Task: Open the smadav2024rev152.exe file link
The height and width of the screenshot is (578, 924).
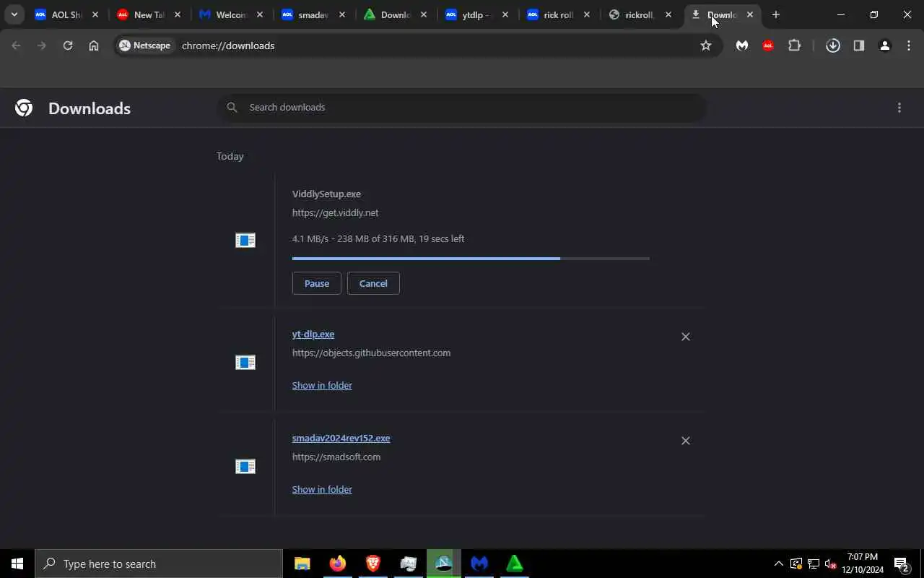Action: pos(341,438)
